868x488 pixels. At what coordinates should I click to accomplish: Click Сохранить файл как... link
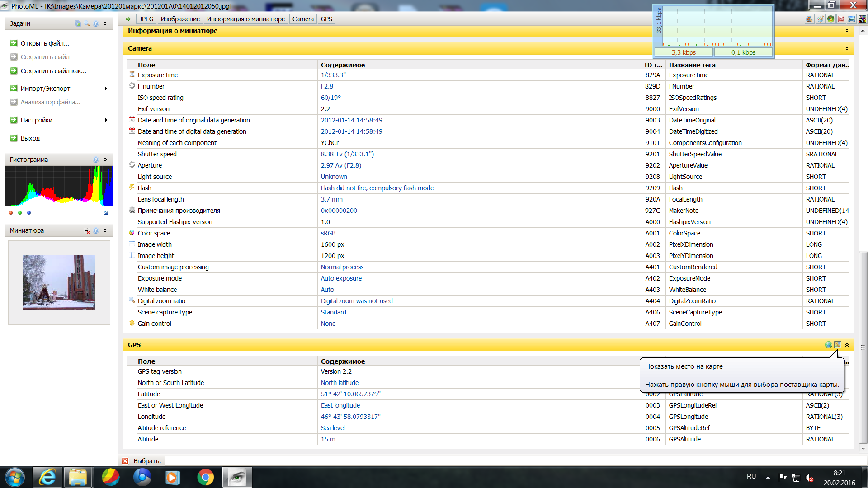click(x=53, y=71)
